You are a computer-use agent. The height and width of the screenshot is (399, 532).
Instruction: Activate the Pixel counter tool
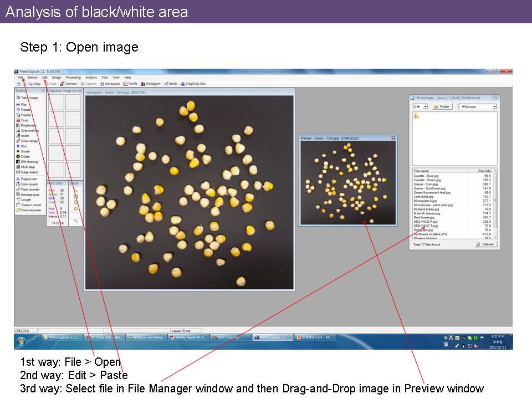click(30, 190)
